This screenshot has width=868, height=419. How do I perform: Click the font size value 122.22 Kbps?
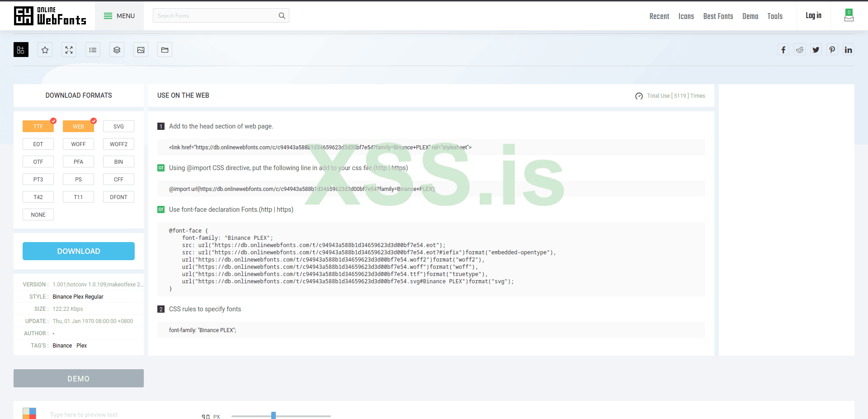[x=68, y=309]
